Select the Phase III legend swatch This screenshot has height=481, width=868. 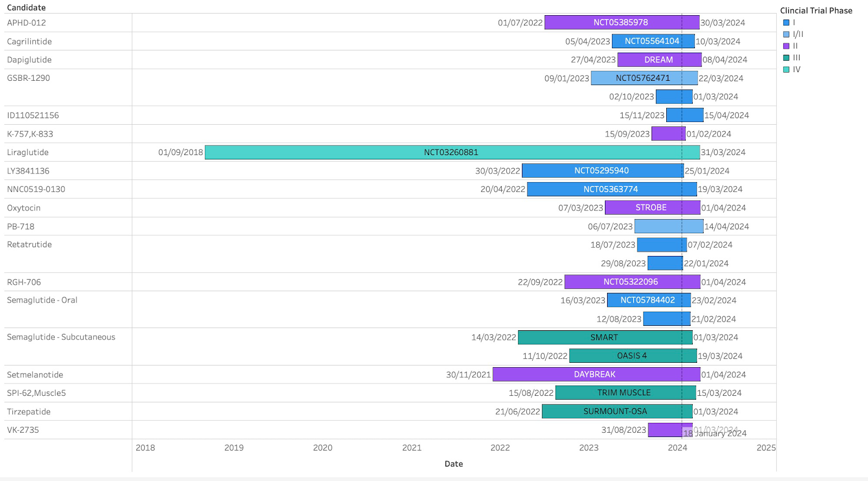point(786,57)
